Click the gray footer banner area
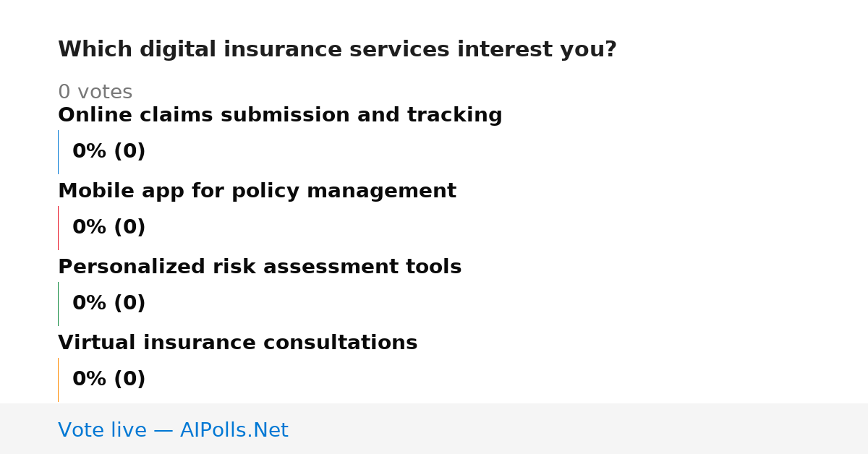Viewport: 868px width, 454px height. 434,429
